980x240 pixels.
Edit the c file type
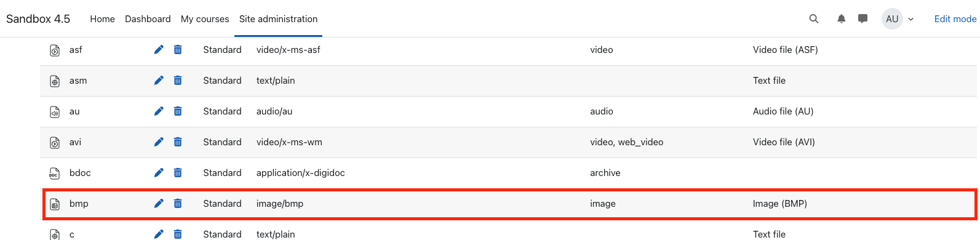(x=159, y=234)
